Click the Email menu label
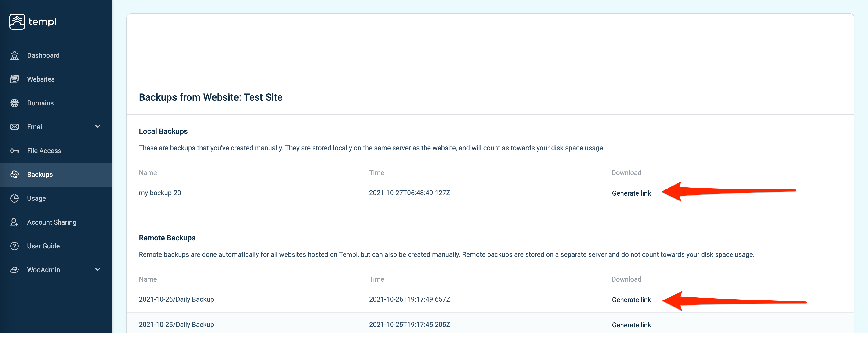This screenshot has height=343, width=868. (35, 127)
